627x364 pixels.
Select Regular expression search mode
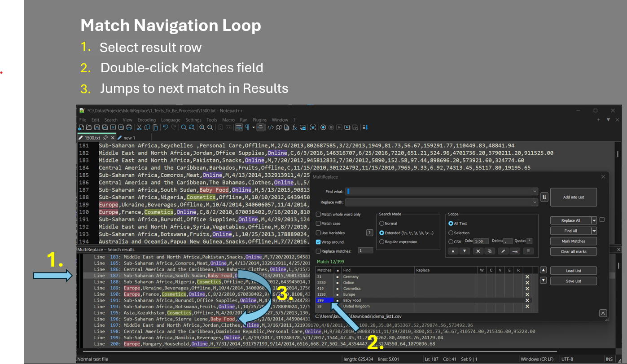point(382,242)
